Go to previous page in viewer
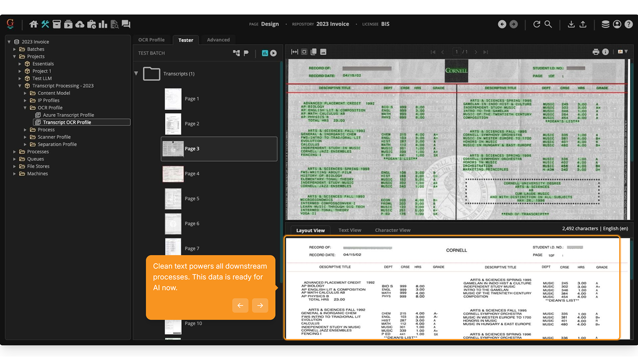Image resolution: width=638 pixels, height=364 pixels. pyautogui.click(x=443, y=52)
